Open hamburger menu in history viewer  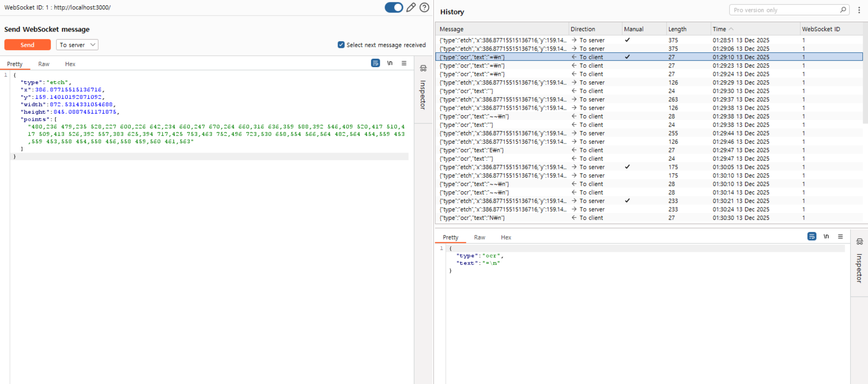(x=840, y=236)
